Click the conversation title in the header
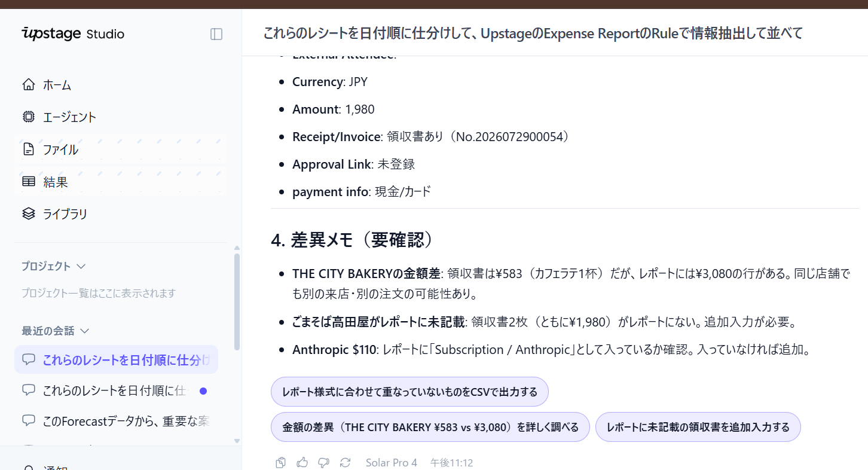 [x=533, y=33]
